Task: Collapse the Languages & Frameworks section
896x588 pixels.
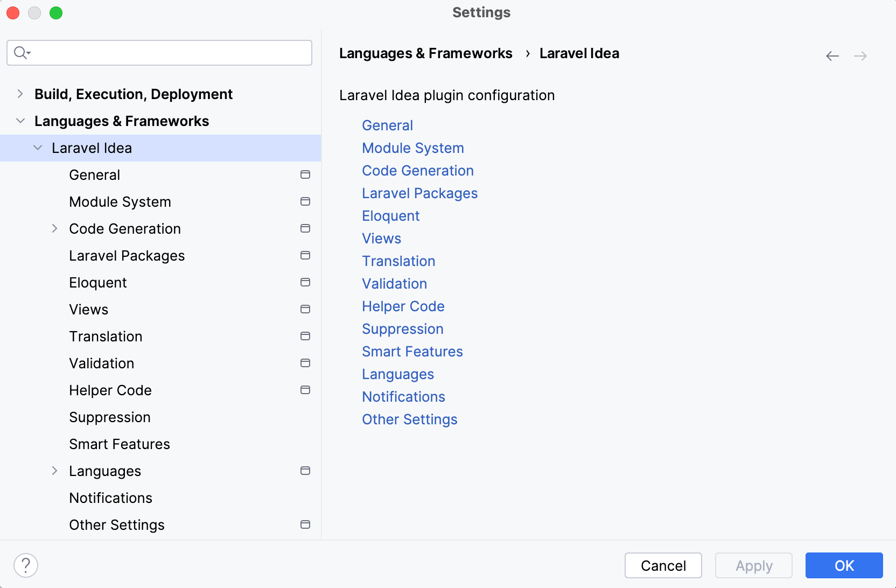Action: pos(20,121)
